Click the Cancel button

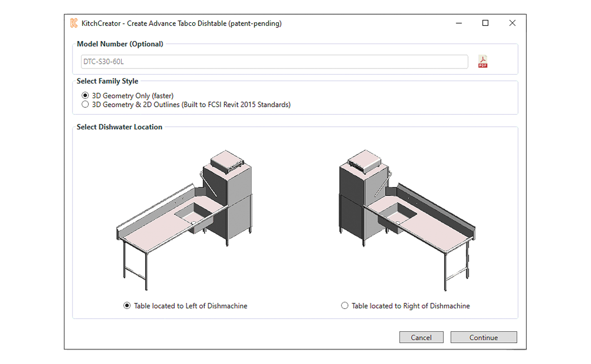coord(421,337)
